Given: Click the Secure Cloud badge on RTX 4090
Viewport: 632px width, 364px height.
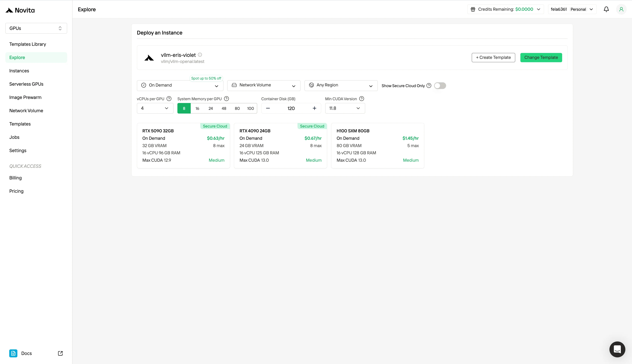Looking at the screenshot, I should click(x=312, y=126).
